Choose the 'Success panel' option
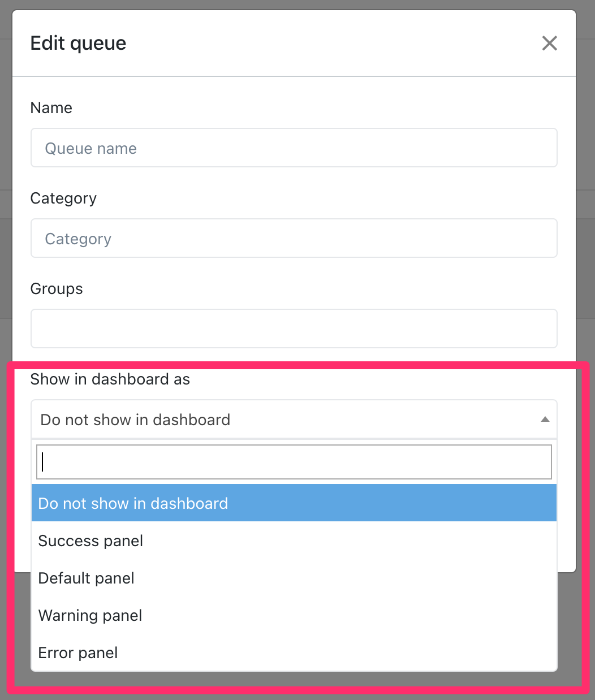595x700 pixels. click(90, 541)
